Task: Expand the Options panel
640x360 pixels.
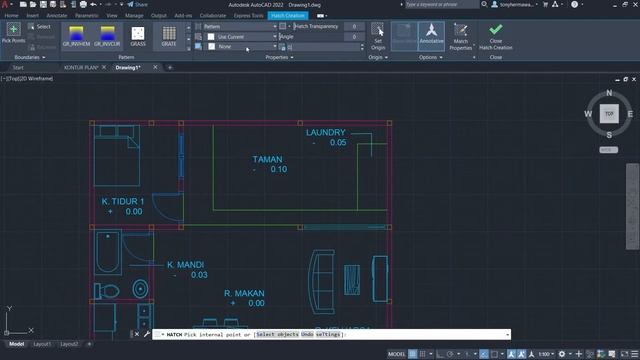Action: pyautogui.click(x=431, y=57)
